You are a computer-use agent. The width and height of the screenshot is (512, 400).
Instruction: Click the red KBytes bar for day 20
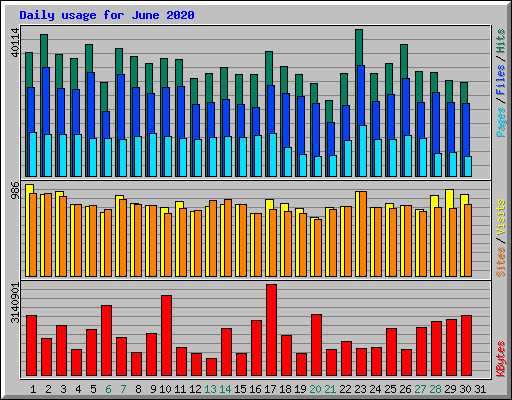316,345
